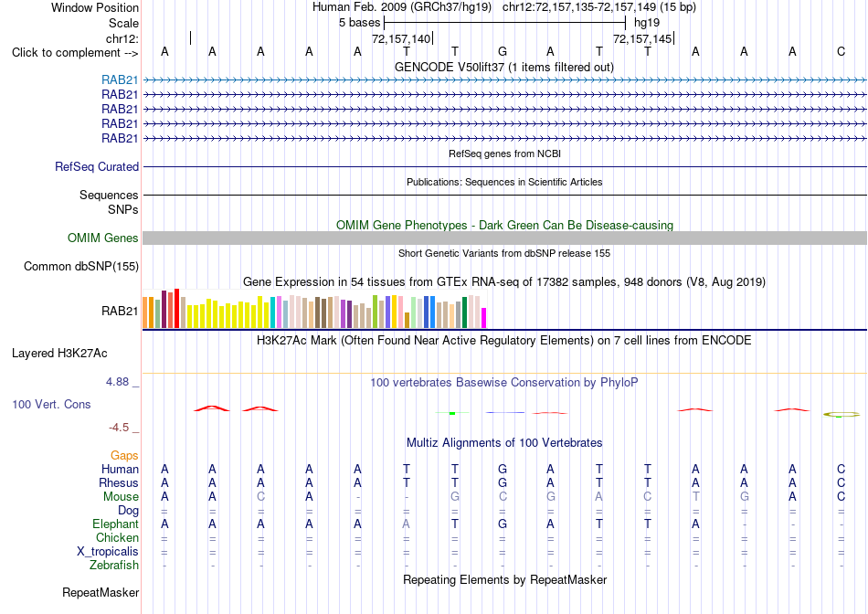Click the light-blue RAB21 transcript label
This screenshot has height=614, width=868.
coord(120,79)
